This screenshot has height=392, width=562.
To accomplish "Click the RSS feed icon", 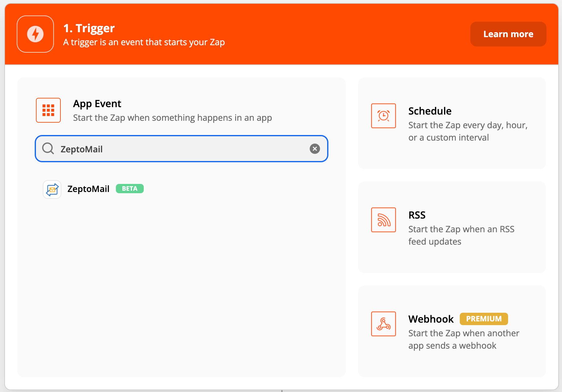I will [x=384, y=220].
